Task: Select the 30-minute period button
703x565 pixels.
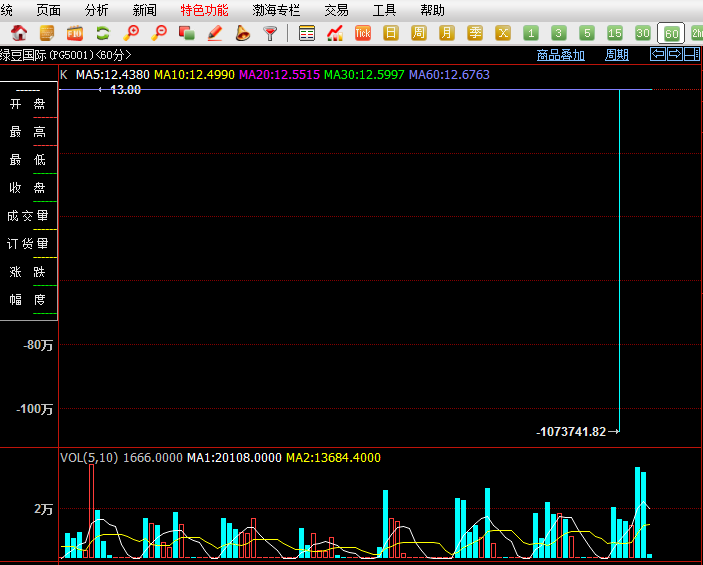Action: point(643,33)
